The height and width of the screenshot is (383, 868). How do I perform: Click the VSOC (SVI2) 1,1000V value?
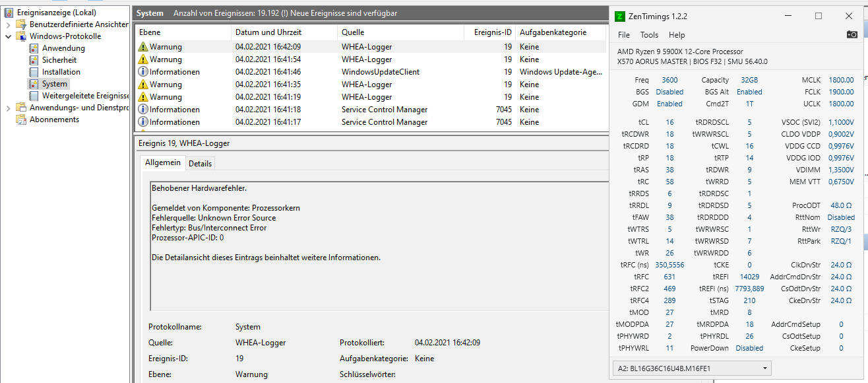click(841, 122)
